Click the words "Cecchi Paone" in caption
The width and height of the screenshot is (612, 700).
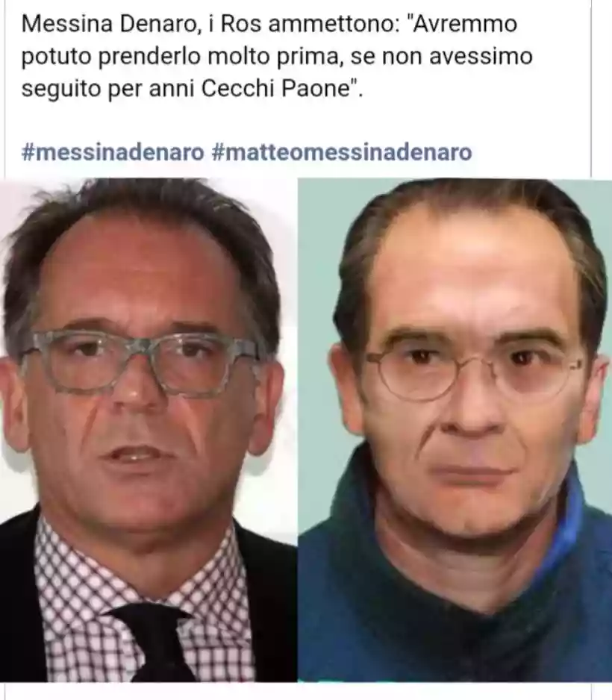tap(275, 88)
